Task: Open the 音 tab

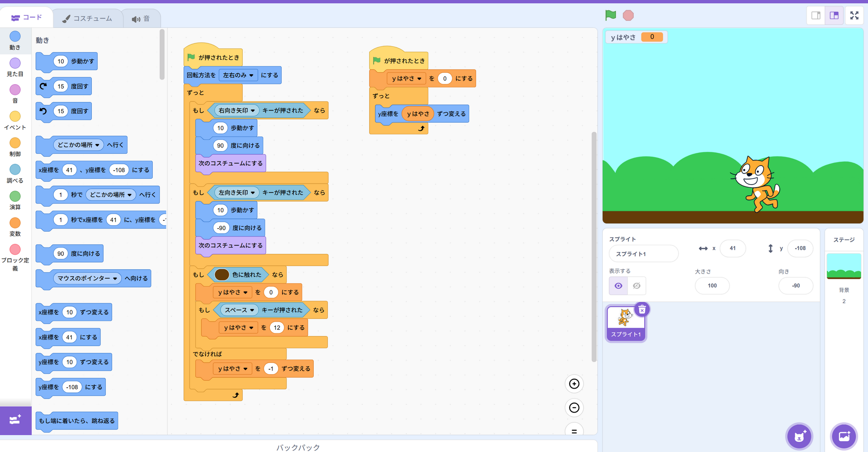Action: pos(141,19)
